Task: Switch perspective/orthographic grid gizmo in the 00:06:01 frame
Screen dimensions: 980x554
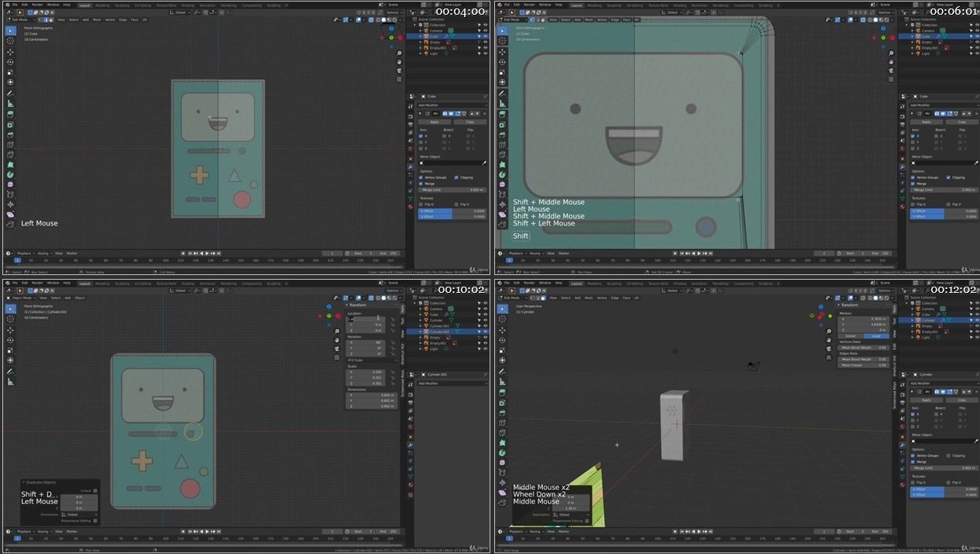Action: 890,79
